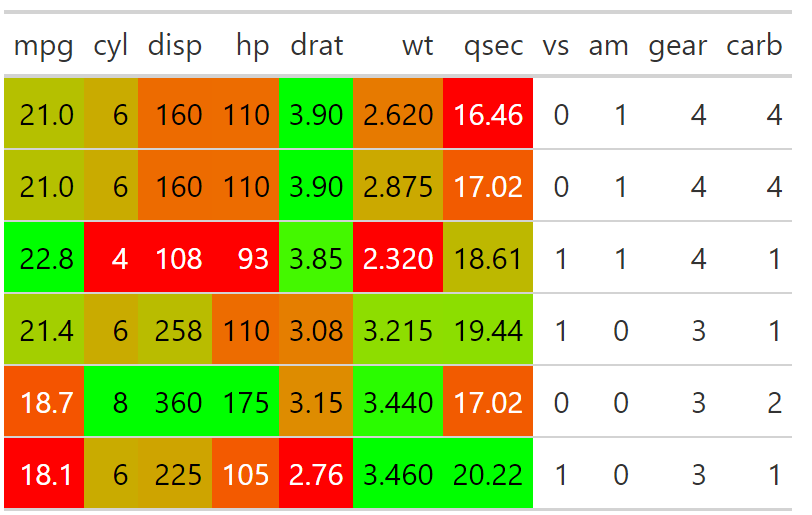Click the red hp cell 93
Viewport: 812px width, 515px height.
pos(245,258)
